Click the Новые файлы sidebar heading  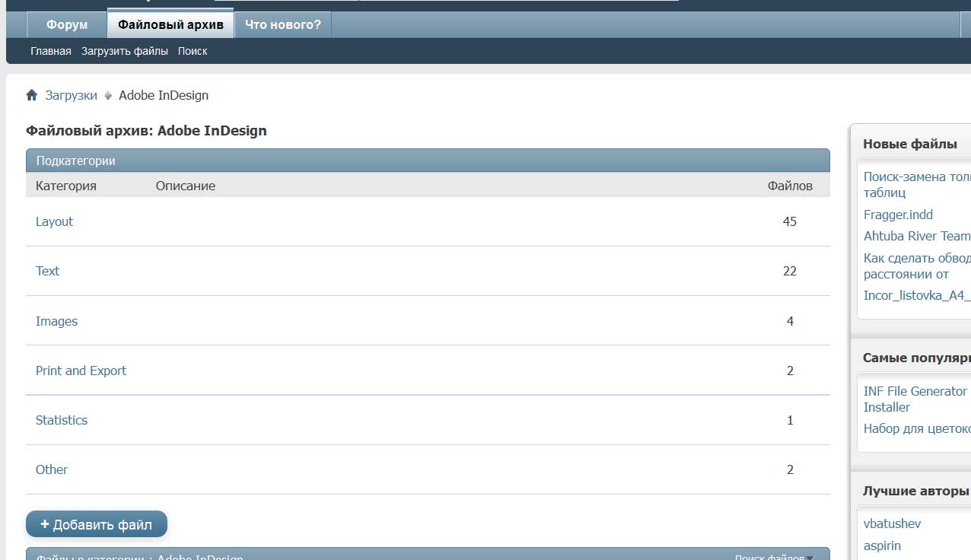point(910,144)
